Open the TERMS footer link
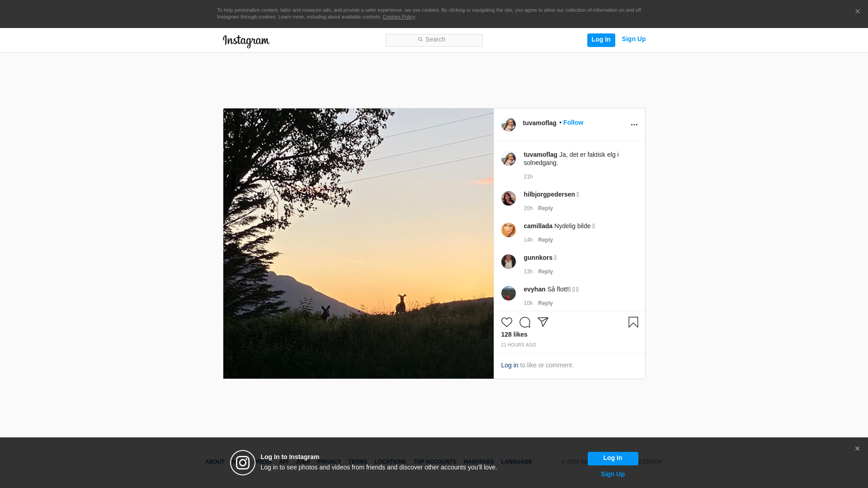 (x=358, y=462)
